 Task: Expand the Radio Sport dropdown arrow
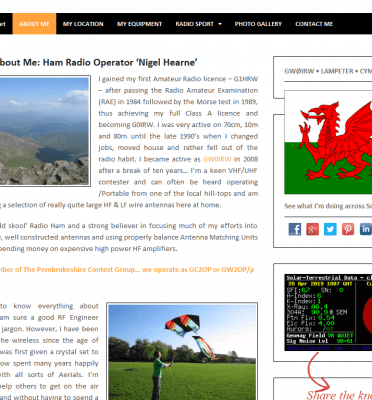click(220, 24)
